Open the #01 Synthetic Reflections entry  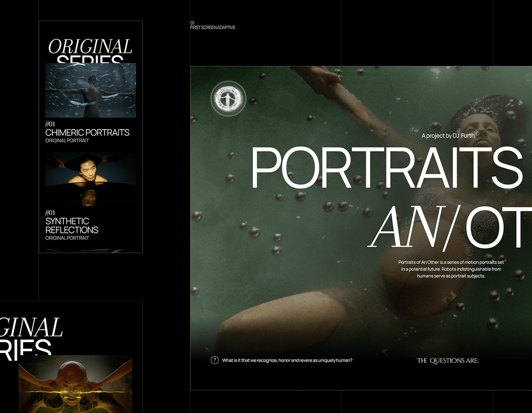[x=71, y=224]
